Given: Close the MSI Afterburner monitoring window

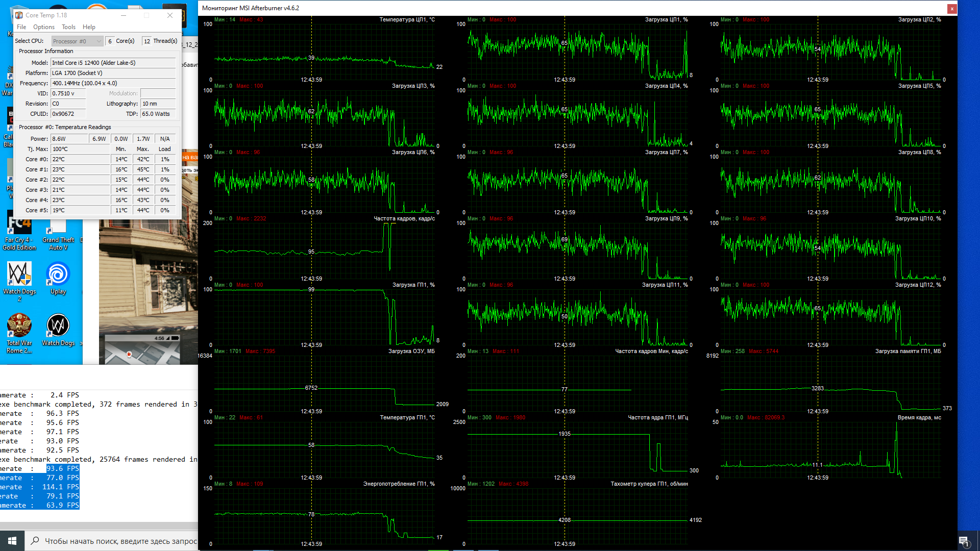Looking at the screenshot, I should click(x=952, y=8).
